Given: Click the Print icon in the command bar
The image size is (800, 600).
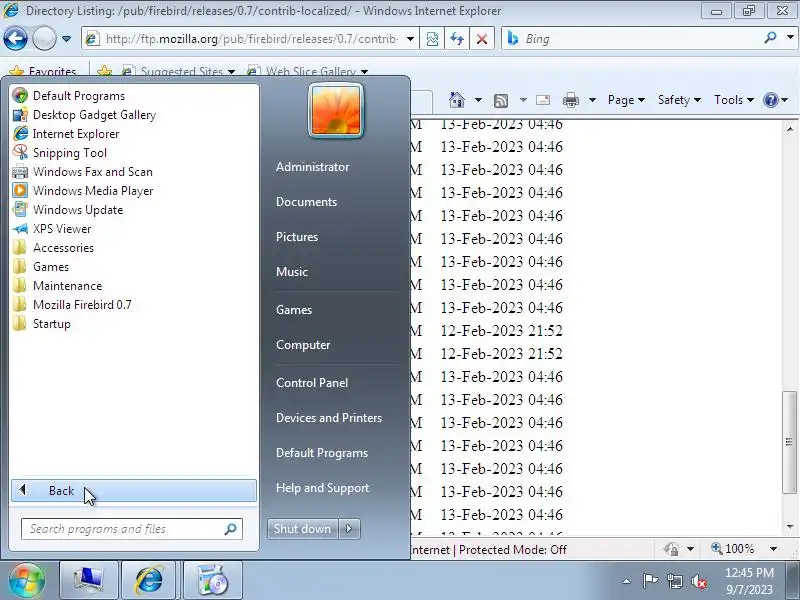Looking at the screenshot, I should (570, 100).
